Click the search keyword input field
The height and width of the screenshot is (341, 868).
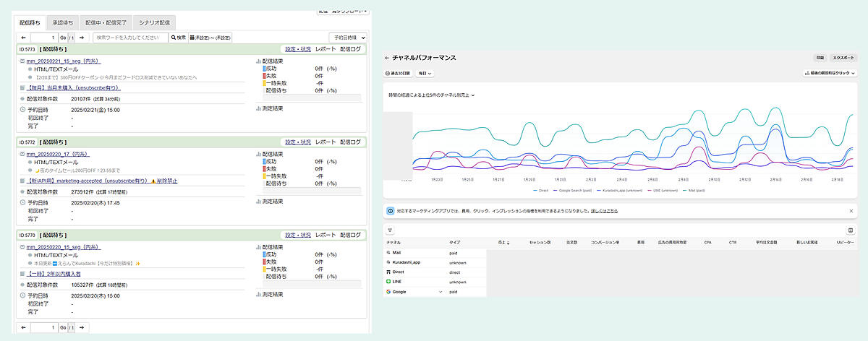130,38
